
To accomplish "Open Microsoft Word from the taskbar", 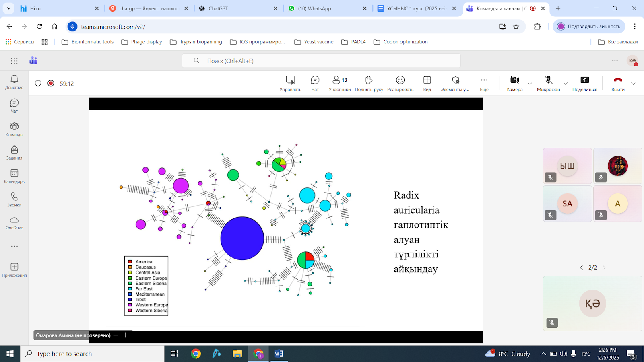I will point(279,354).
